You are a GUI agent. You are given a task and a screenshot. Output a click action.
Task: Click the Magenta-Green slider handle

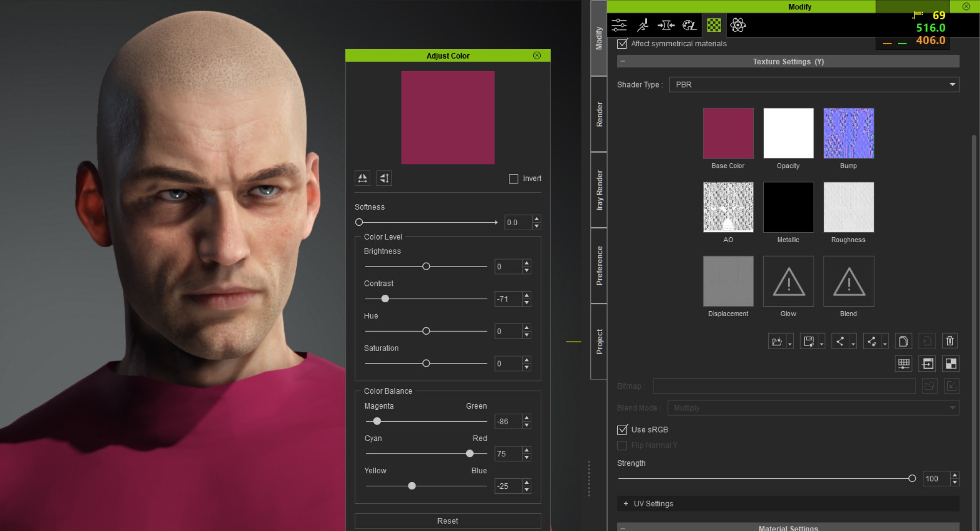(377, 421)
